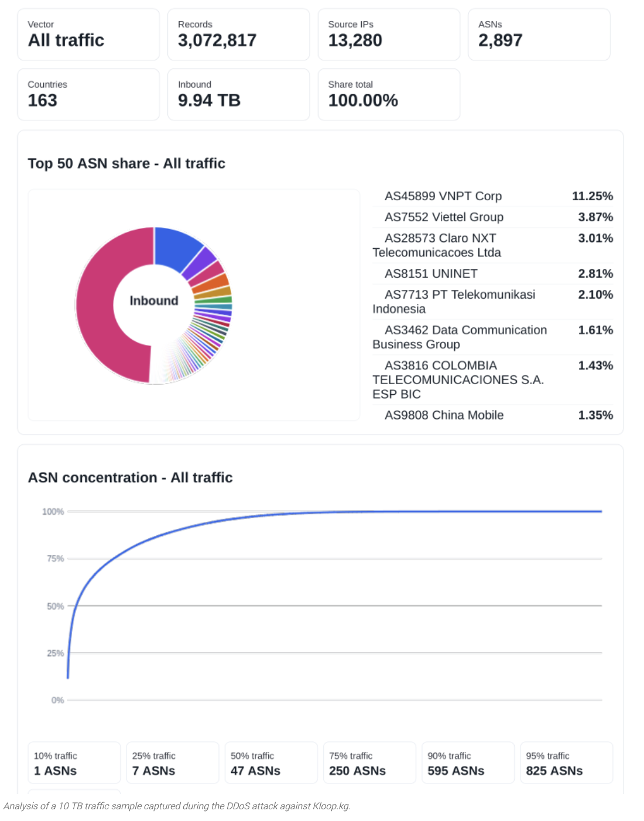The height and width of the screenshot is (821, 644).
Task: Click the blue VNPT donut segment
Action: click(x=176, y=246)
